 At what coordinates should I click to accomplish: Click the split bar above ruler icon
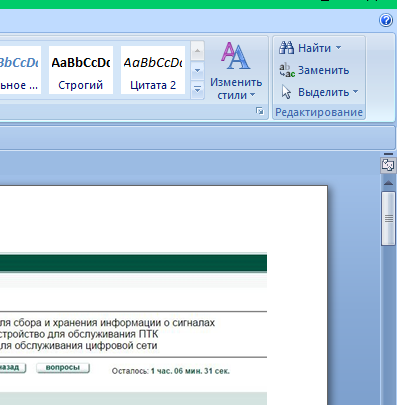coord(388,154)
